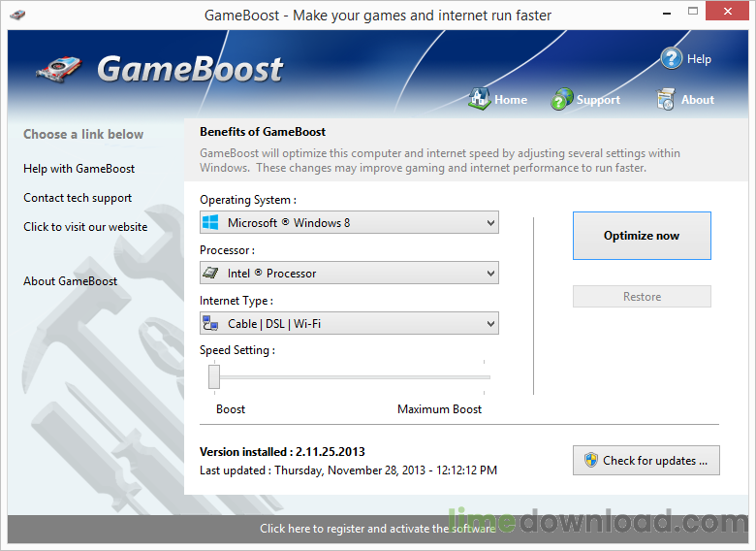Click slider track near Maximum Boost end
This screenshot has width=756, height=551.
click(x=484, y=377)
